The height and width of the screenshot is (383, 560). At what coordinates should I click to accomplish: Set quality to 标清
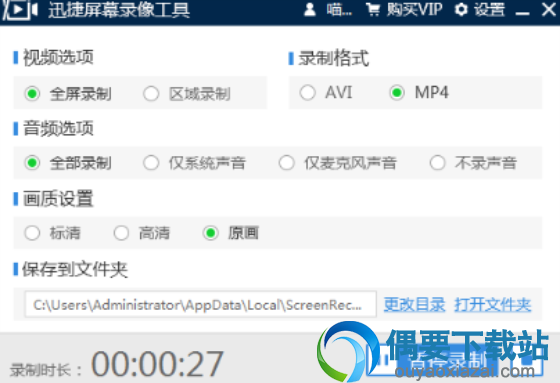point(52,233)
